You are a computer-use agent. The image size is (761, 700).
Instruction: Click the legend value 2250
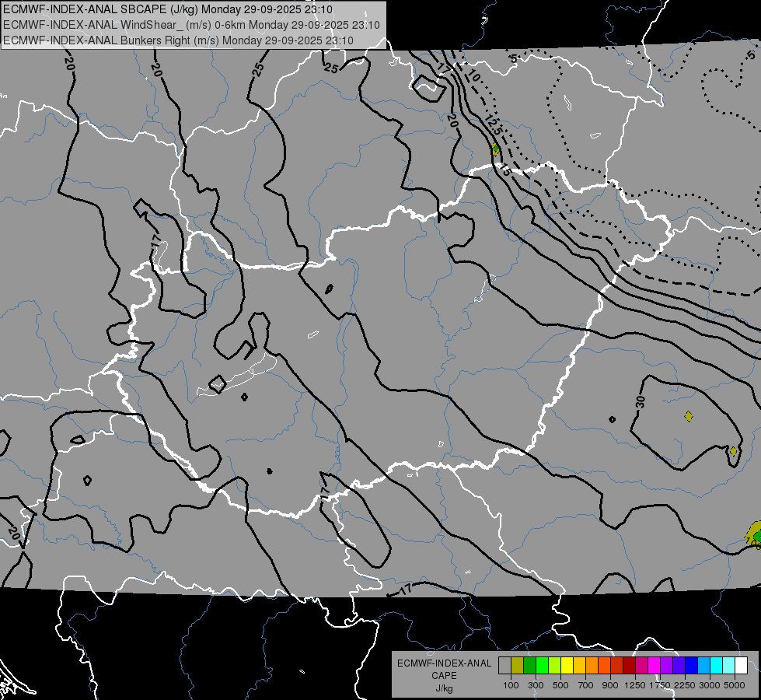point(685,685)
